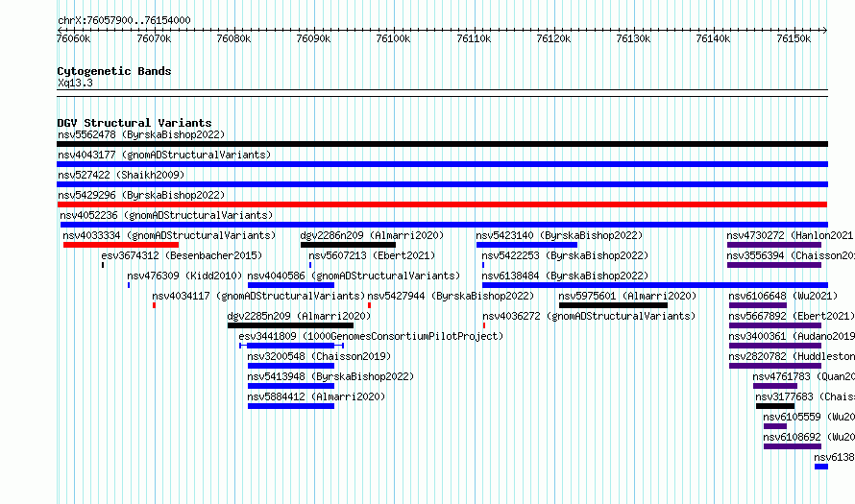Click the small blue nsv5422253 marker
Image resolution: width=855 pixels, height=504 pixels.
[483, 265]
